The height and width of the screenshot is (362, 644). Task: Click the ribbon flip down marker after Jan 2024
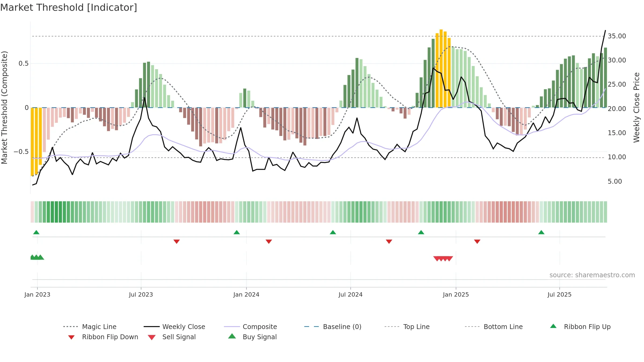[269, 242]
